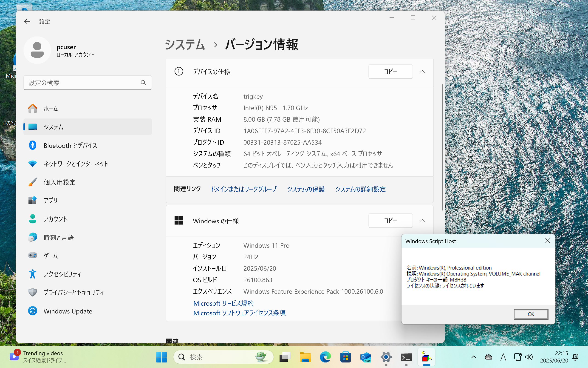Open システムの保護 link

[306, 189]
